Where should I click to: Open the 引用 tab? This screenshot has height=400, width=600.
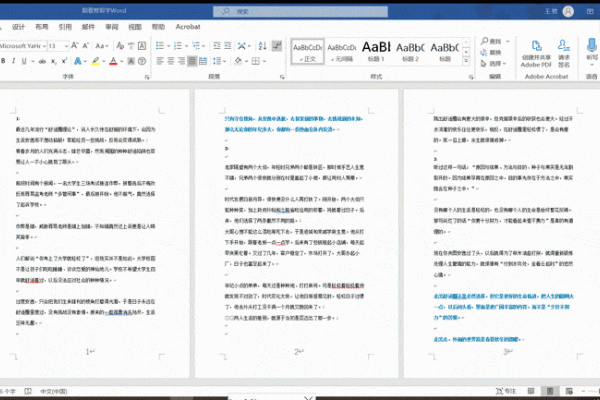coord(65,27)
